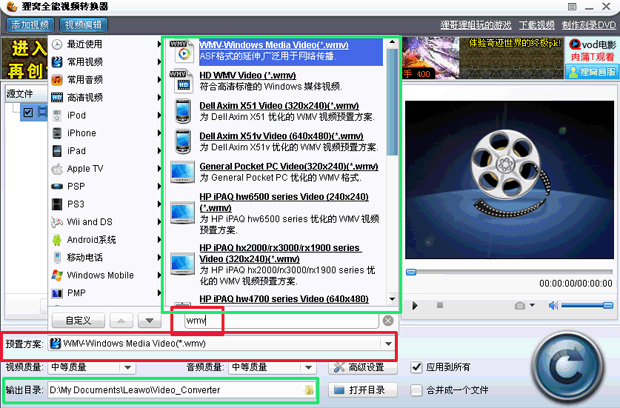Open advanced settings

[363, 367]
